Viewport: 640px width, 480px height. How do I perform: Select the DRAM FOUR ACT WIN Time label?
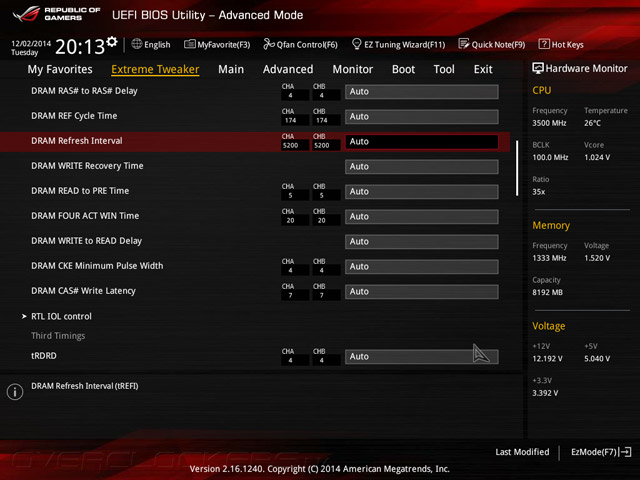pos(85,216)
